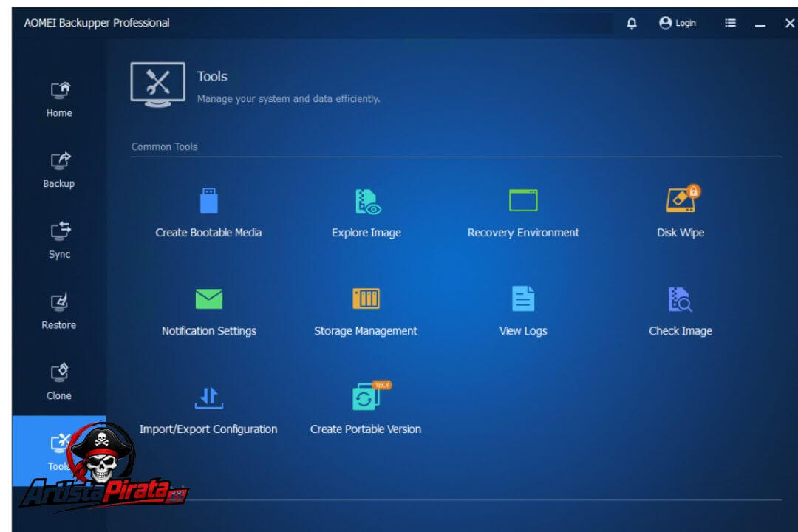Open Import/Export Configuration arrows icon
This screenshot has height=532, width=798.
208,398
